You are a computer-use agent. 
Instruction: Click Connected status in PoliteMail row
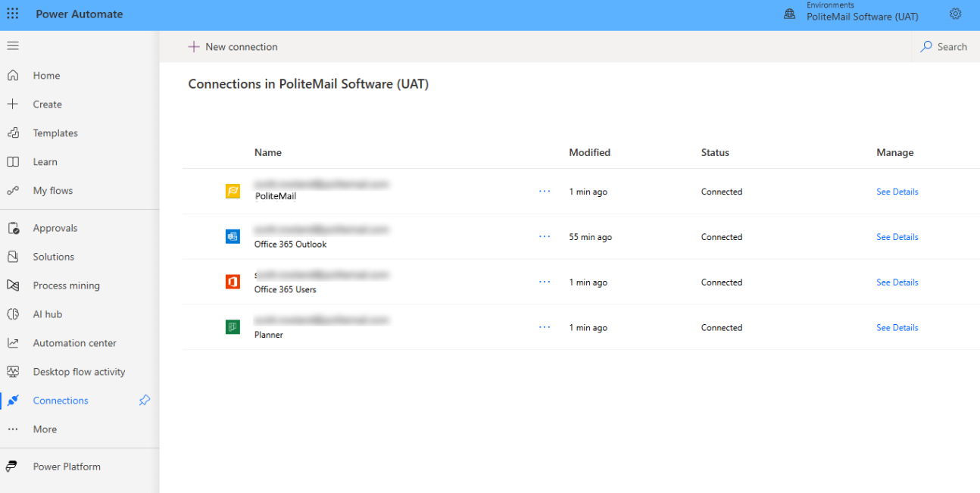coord(722,192)
